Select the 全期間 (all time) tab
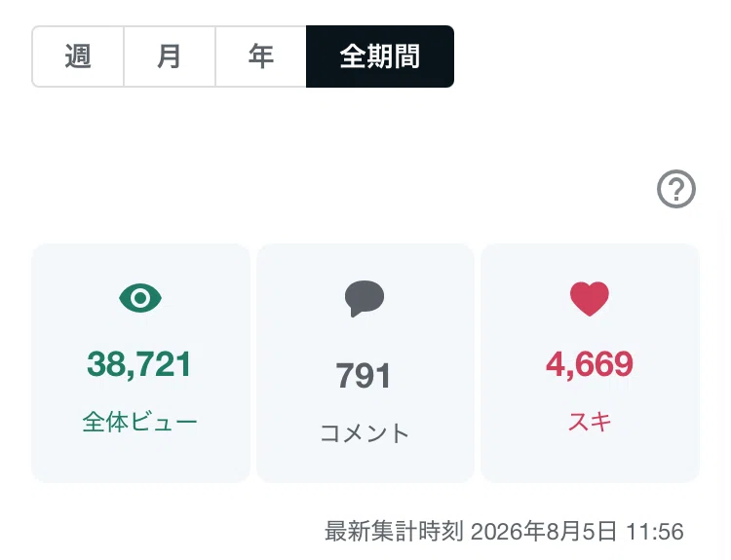 (380, 56)
